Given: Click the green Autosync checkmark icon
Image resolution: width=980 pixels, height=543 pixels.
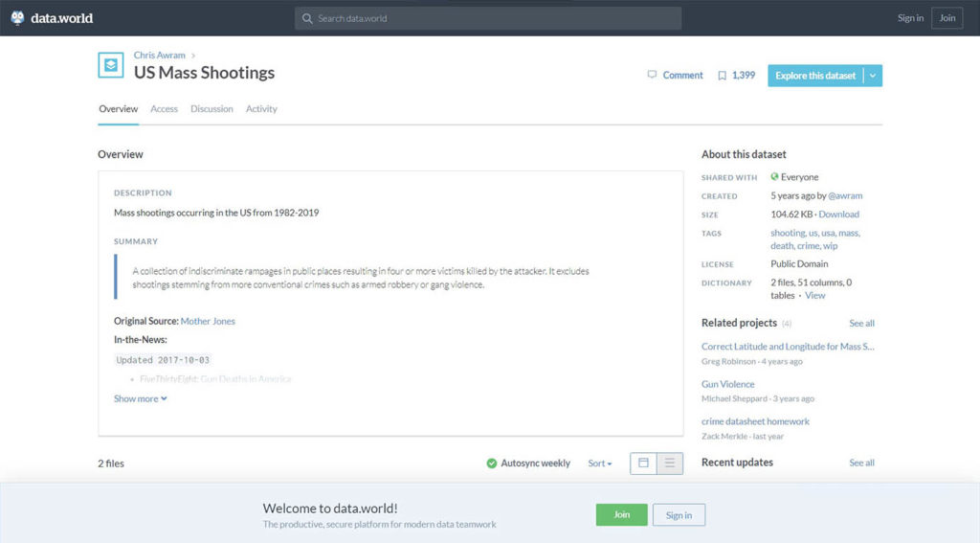Looking at the screenshot, I should (492, 464).
